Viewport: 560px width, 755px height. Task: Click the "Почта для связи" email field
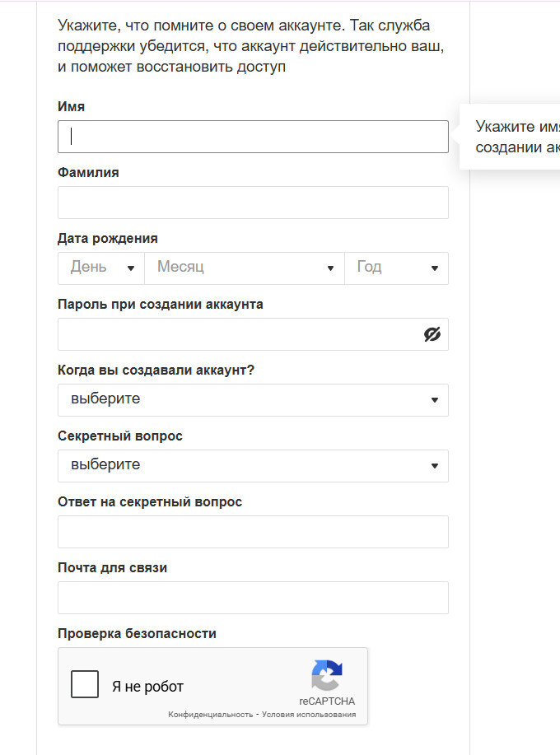click(x=253, y=598)
